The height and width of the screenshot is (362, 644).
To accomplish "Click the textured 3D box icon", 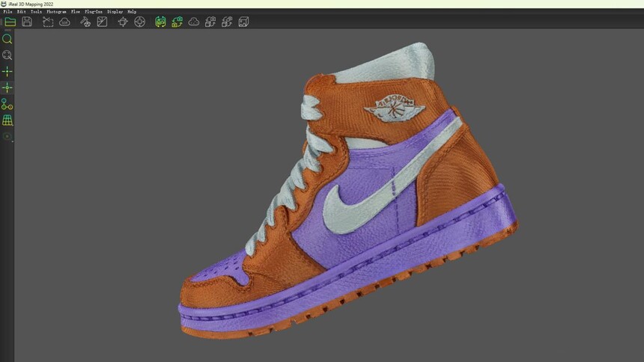I will tap(243, 22).
